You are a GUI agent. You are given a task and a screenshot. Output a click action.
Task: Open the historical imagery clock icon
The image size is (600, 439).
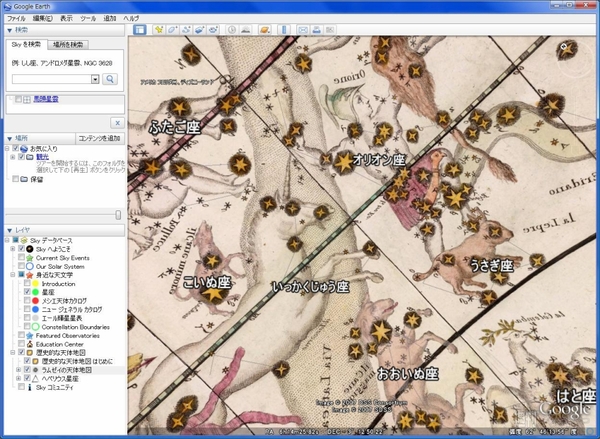click(232, 30)
